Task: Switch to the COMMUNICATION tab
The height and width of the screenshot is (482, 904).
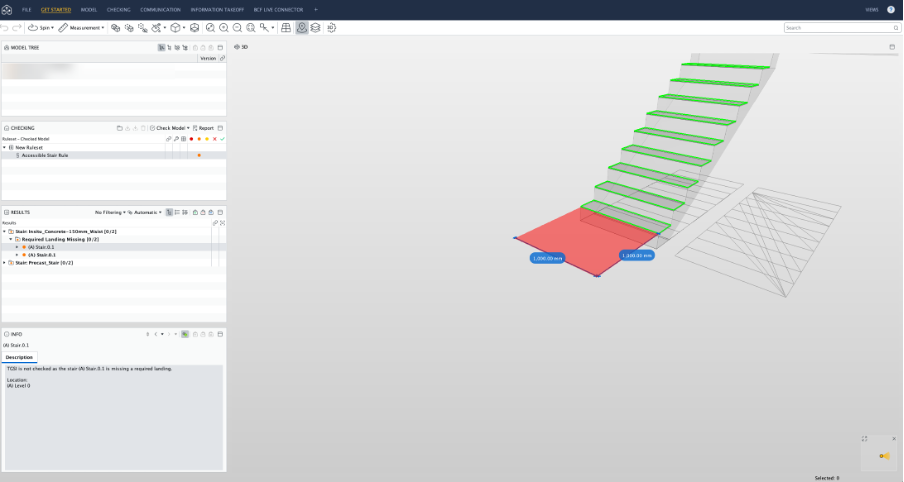Action: click(x=160, y=10)
